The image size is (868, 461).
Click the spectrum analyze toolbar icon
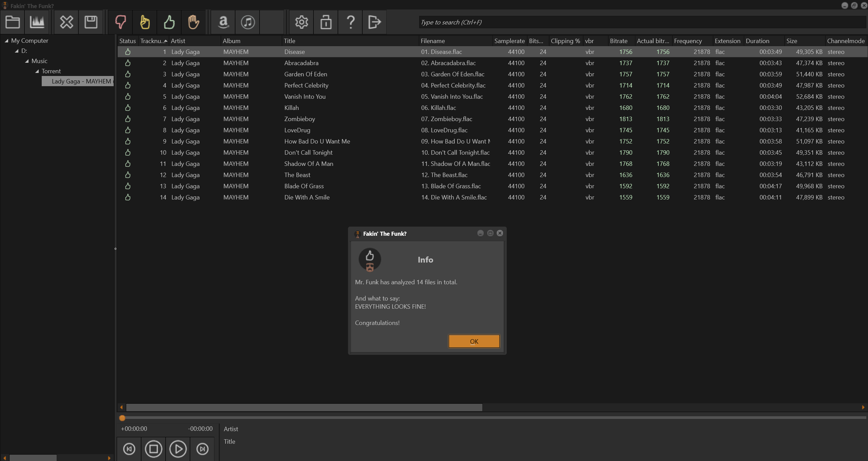[x=37, y=22]
